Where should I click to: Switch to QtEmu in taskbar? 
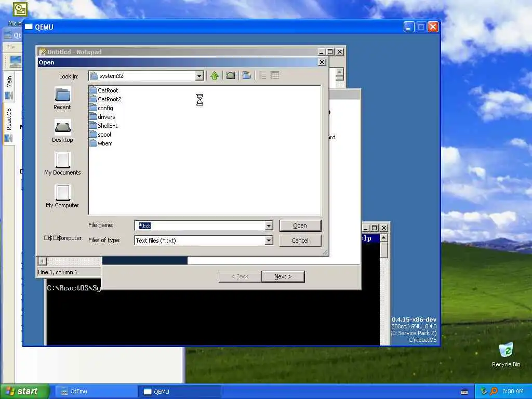coord(96,392)
